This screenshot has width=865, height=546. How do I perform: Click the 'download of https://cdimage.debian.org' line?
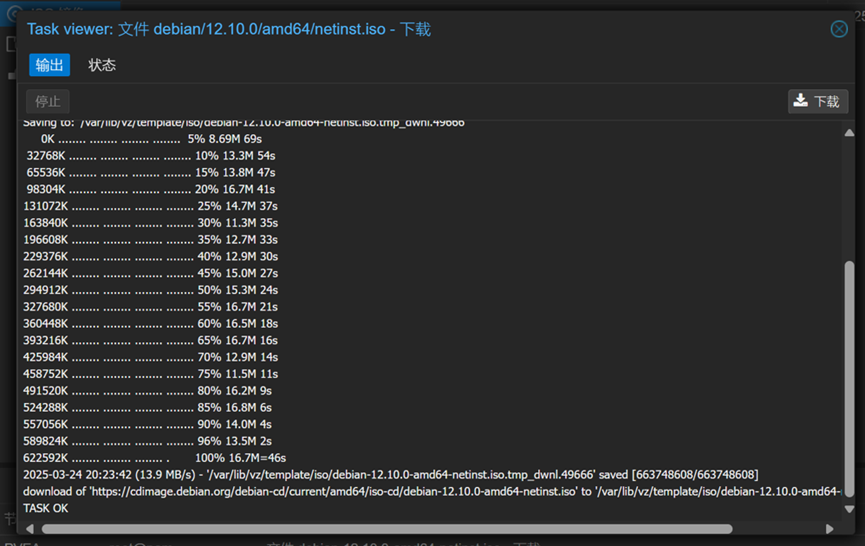click(432, 491)
